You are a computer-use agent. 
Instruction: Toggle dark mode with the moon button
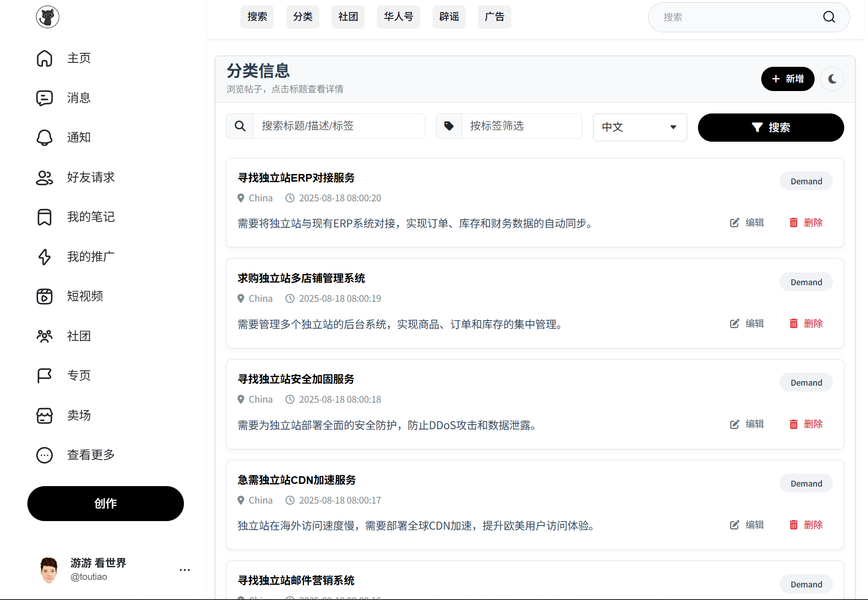[x=832, y=79]
